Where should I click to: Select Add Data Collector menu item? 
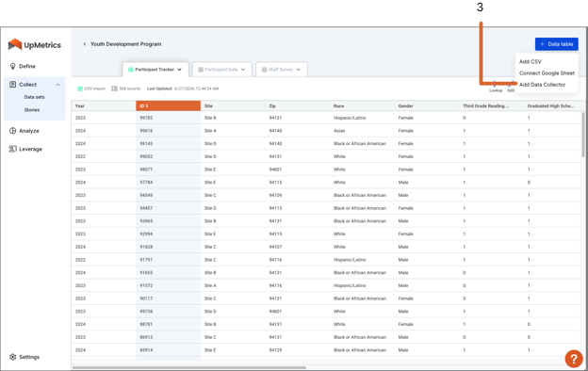coord(542,85)
